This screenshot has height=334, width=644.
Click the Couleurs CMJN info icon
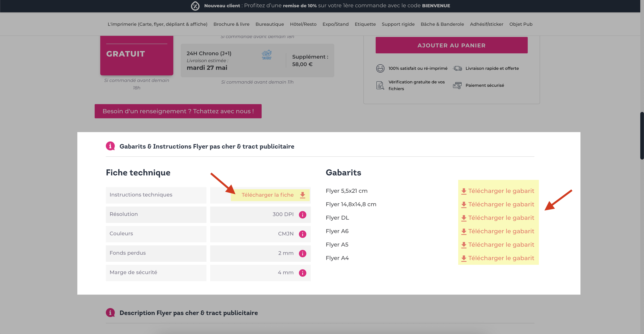302,234
